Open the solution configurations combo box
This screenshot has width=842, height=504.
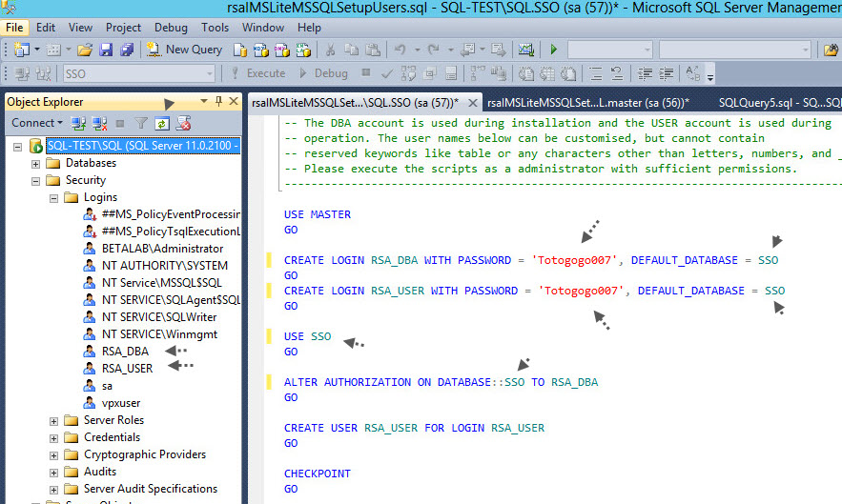pyautogui.click(x=610, y=50)
